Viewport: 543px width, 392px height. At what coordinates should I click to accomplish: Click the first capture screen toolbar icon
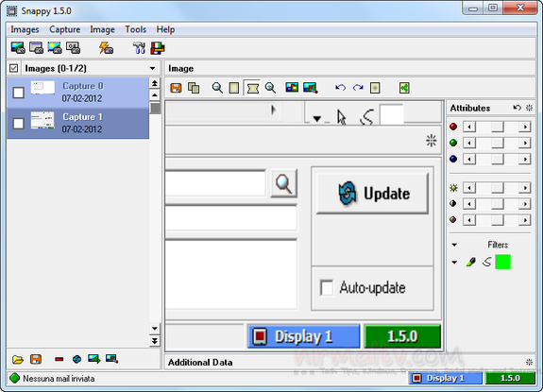[x=18, y=48]
